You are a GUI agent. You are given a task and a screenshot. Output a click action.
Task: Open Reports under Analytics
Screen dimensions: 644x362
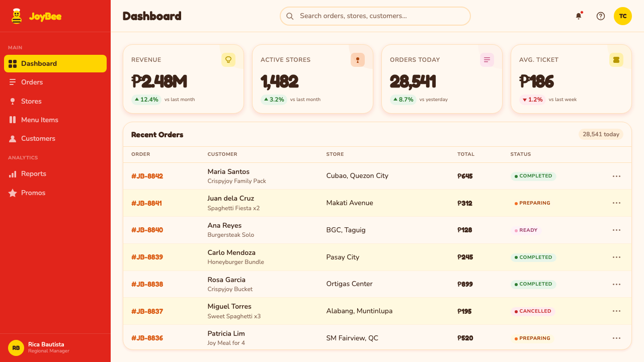tap(55, 174)
